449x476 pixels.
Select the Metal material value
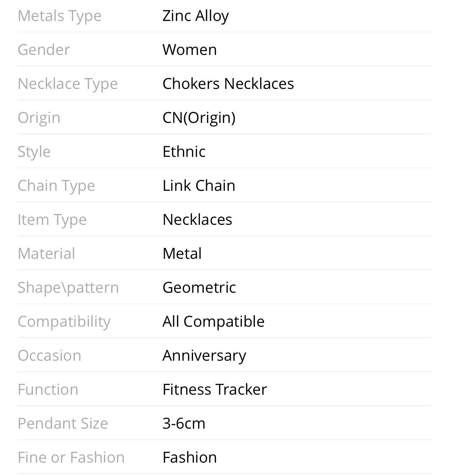click(x=182, y=254)
